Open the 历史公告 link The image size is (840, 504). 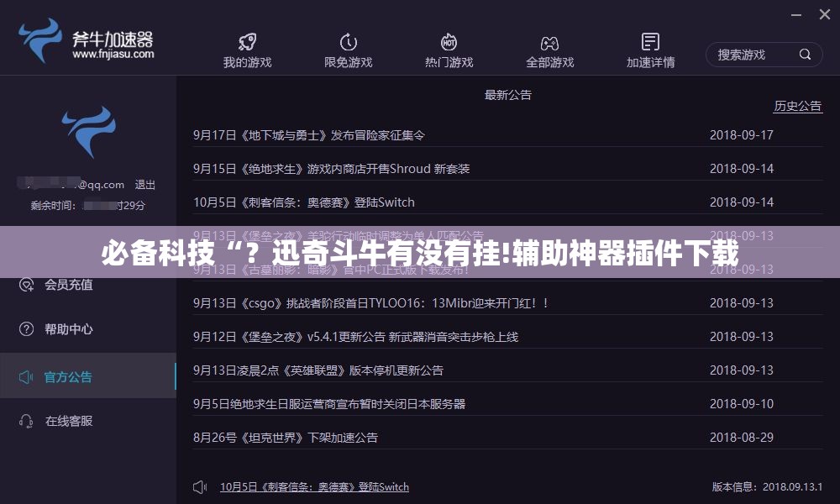click(x=797, y=106)
